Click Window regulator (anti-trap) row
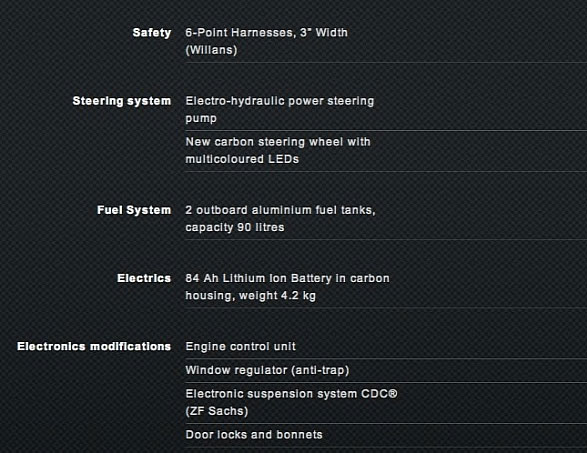587x453 pixels. click(386, 370)
